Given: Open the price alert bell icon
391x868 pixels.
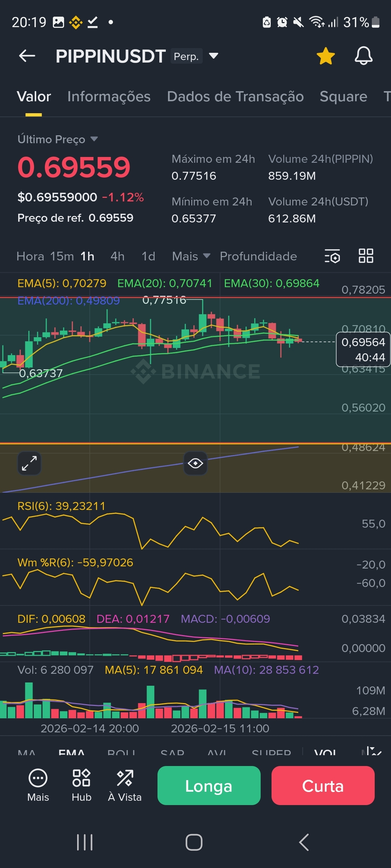Looking at the screenshot, I should pos(363,56).
